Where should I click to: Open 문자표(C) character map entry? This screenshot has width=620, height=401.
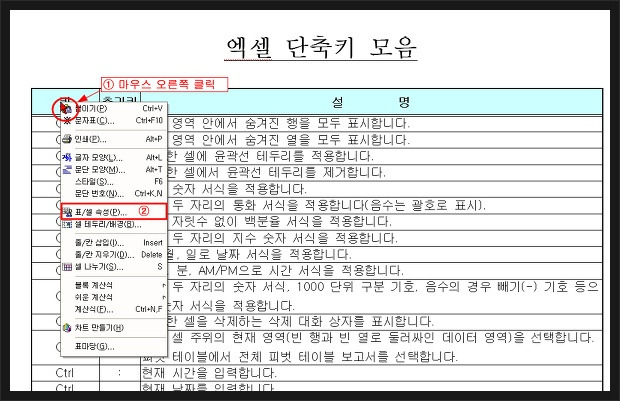tap(114, 120)
